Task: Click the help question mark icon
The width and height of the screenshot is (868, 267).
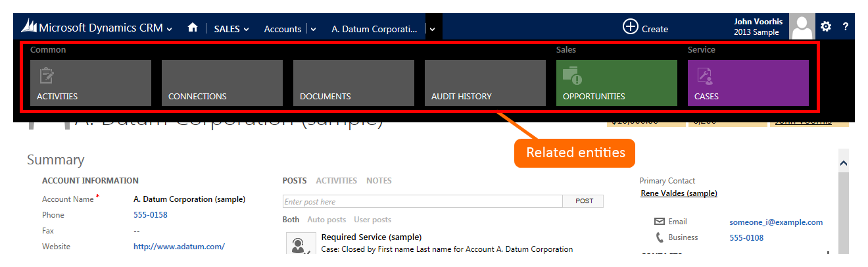Action: point(846,27)
